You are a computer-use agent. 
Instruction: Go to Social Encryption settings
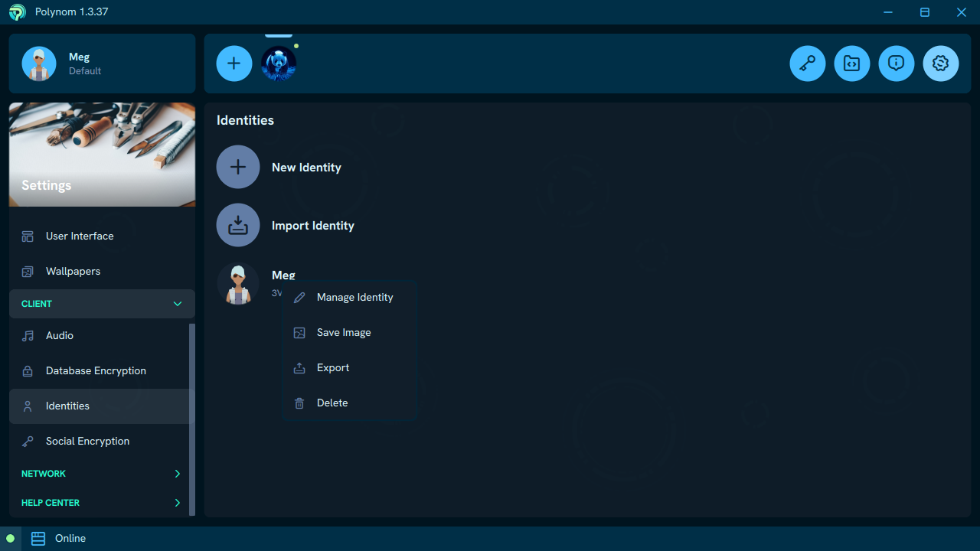(87, 441)
